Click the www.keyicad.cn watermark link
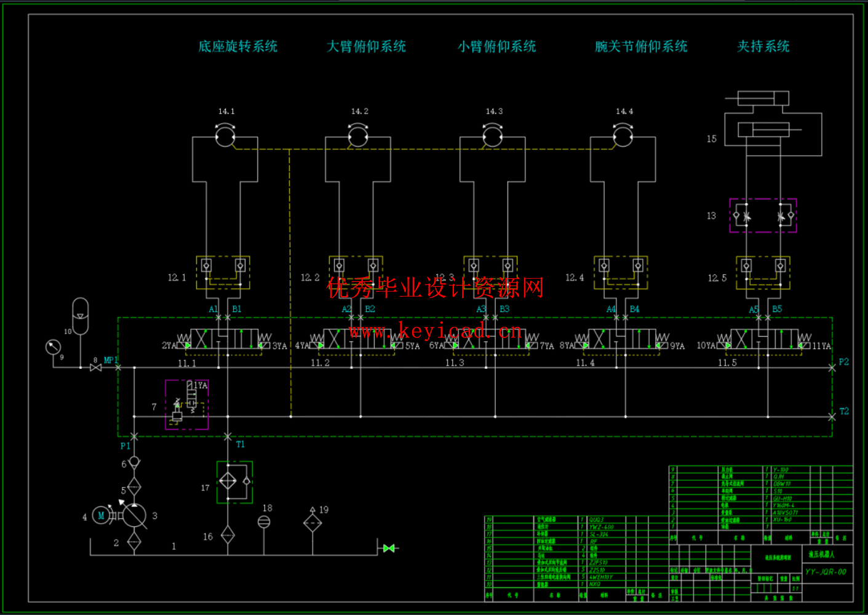This screenshot has height=615, width=868. coord(436,332)
